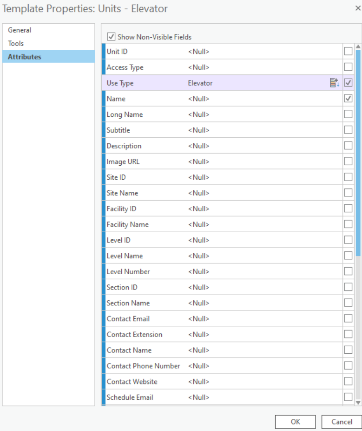Image resolution: width=362 pixels, height=431 pixels.
Task: Check the Facility Name row checkbox
Action: coord(348,224)
